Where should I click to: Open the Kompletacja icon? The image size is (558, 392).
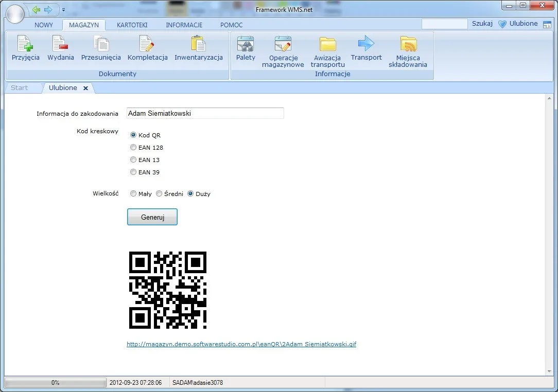coord(147,48)
